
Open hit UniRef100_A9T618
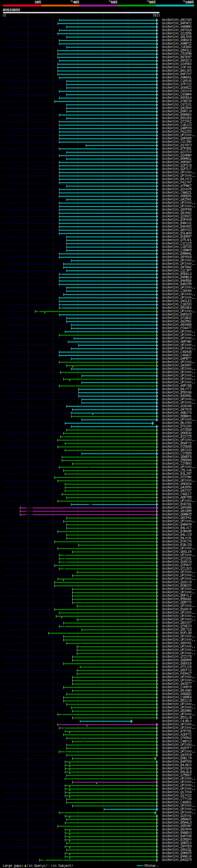(177, 30)
